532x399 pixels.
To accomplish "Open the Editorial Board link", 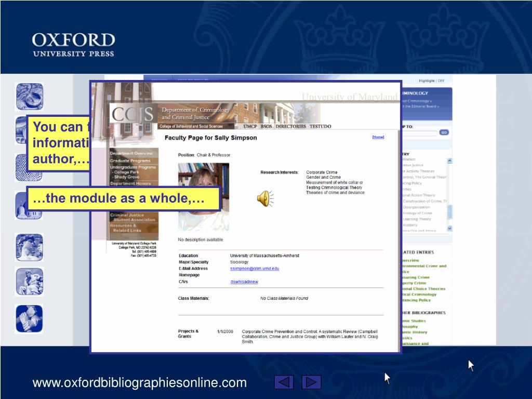I will tap(421, 106).
